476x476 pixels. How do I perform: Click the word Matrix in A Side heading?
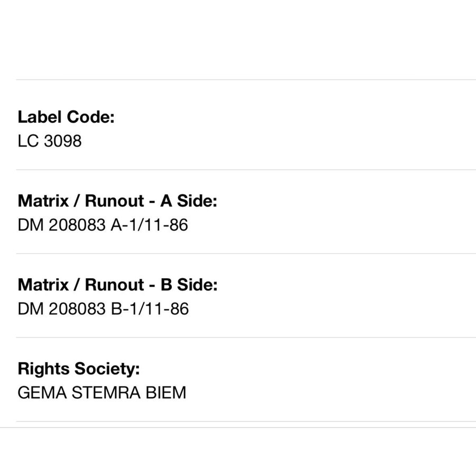click(x=43, y=201)
